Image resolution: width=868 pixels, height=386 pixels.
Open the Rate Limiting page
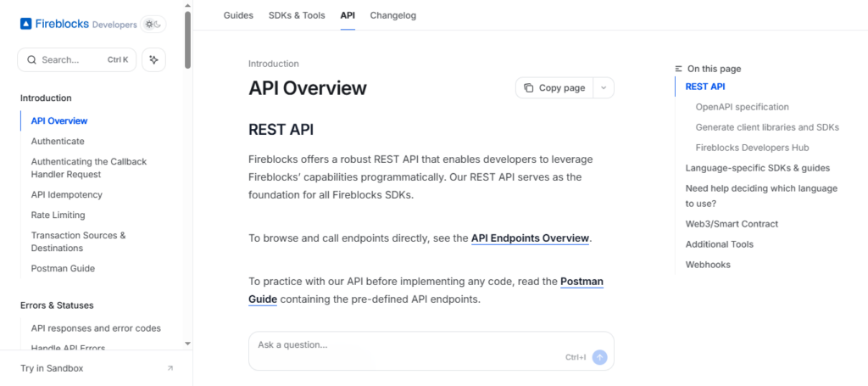coord(58,215)
